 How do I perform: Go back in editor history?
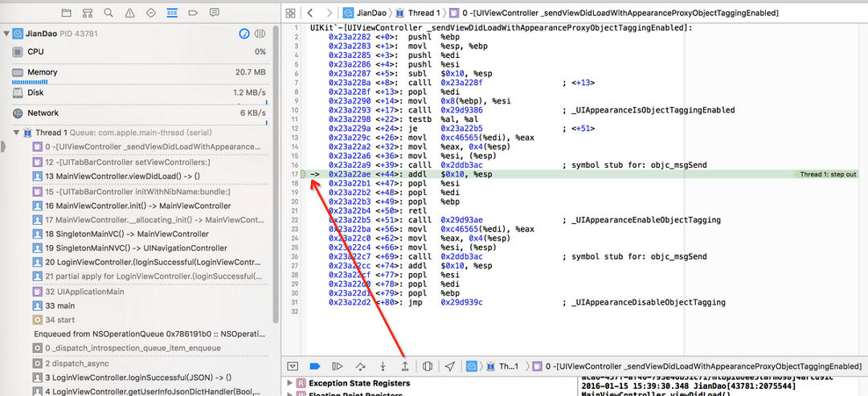tap(310, 12)
